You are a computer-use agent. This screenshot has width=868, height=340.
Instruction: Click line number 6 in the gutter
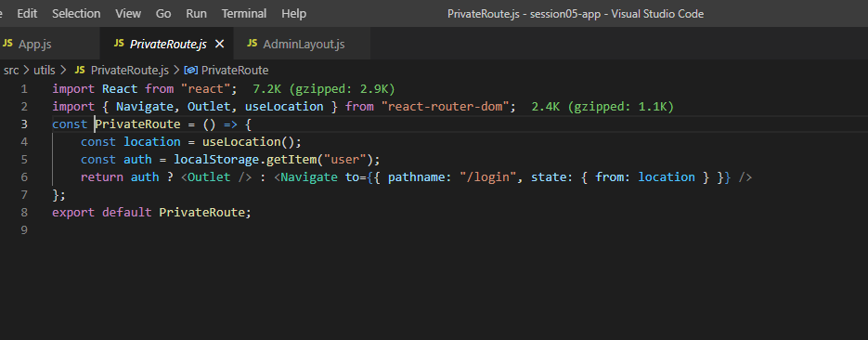point(23,177)
